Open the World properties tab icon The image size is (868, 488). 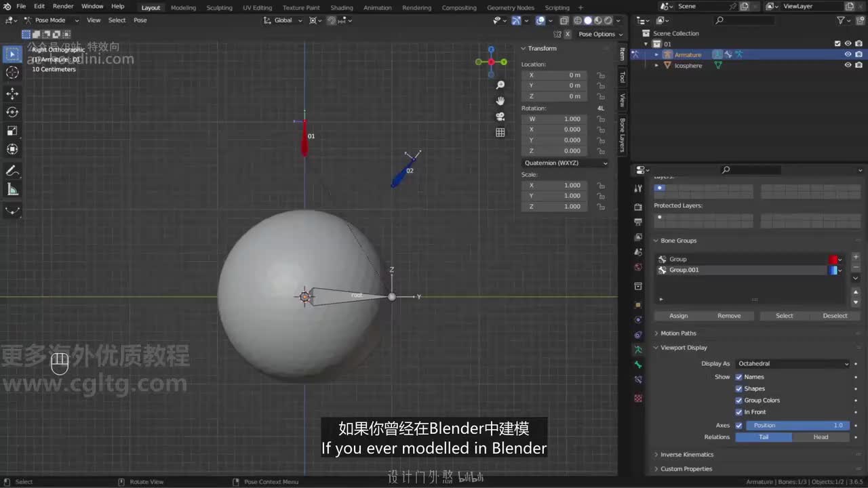(637, 267)
